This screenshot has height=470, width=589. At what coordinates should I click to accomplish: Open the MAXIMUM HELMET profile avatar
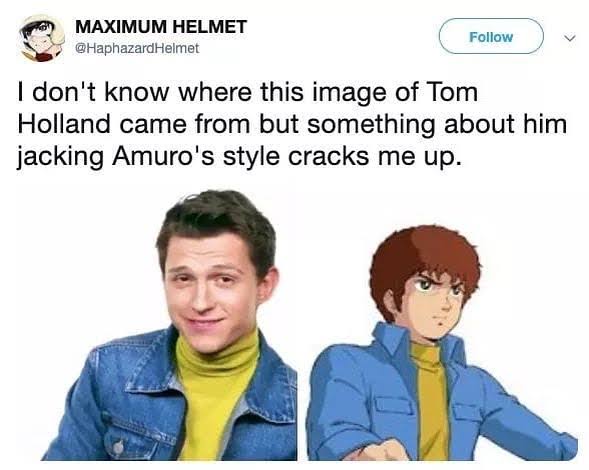coord(41,38)
